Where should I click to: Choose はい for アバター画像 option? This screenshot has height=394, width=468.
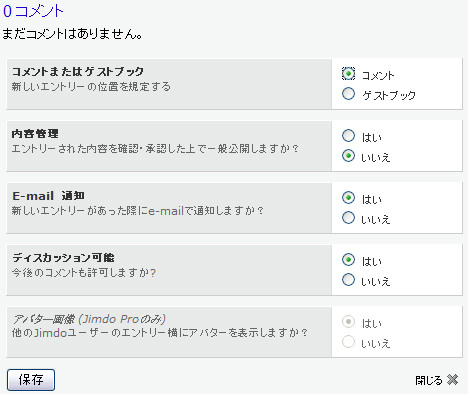tap(348, 322)
